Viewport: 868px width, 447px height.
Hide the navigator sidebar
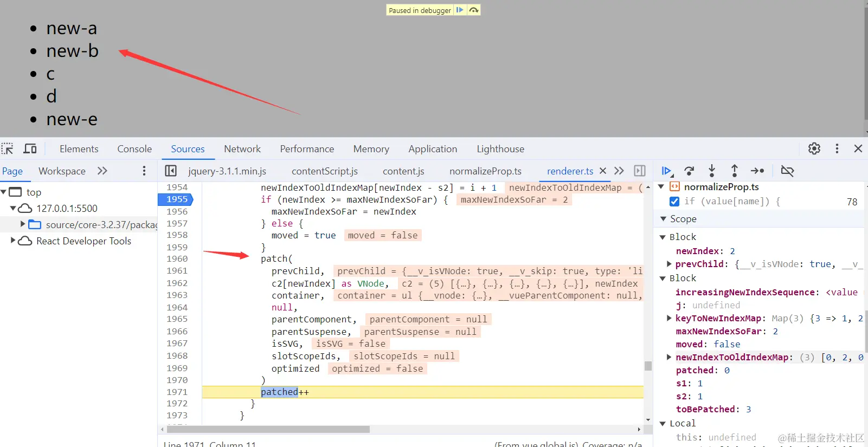click(x=171, y=171)
